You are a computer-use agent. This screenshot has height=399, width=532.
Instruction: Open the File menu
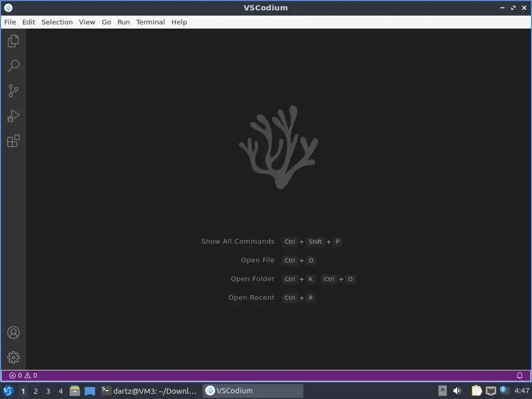[x=10, y=22]
